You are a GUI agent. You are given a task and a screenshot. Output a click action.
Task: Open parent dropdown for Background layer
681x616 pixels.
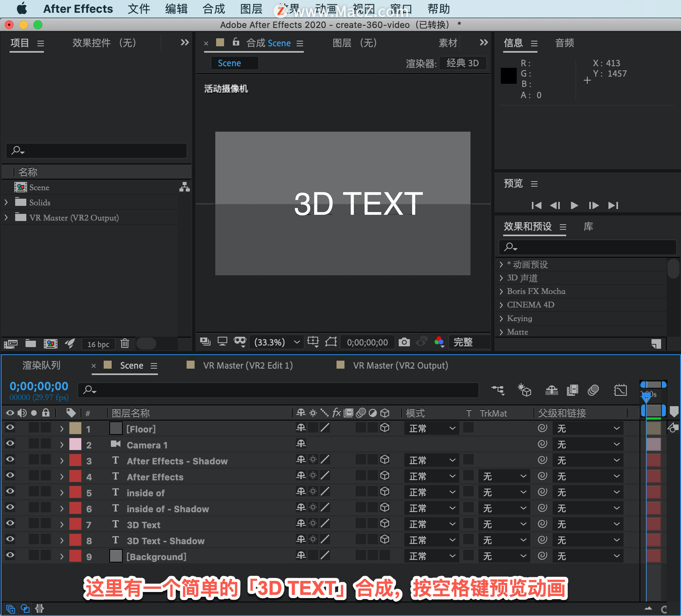point(588,556)
